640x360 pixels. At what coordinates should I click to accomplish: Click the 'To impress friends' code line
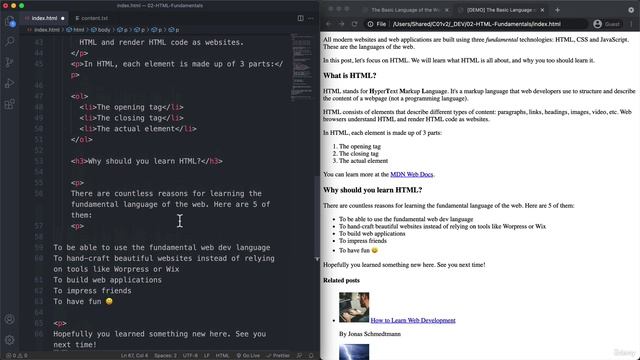click(x=92, y=291)
